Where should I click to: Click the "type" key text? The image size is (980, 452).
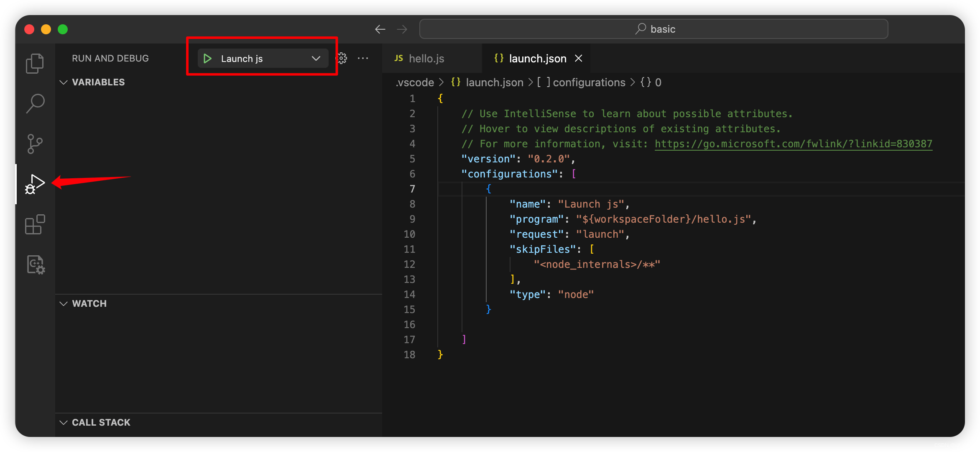click(x=528, y=294)
